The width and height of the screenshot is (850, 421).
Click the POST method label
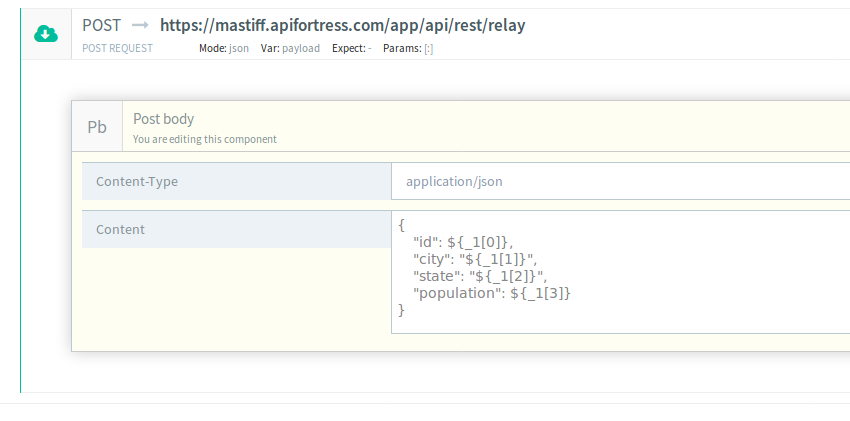click(x=101, y=26)
